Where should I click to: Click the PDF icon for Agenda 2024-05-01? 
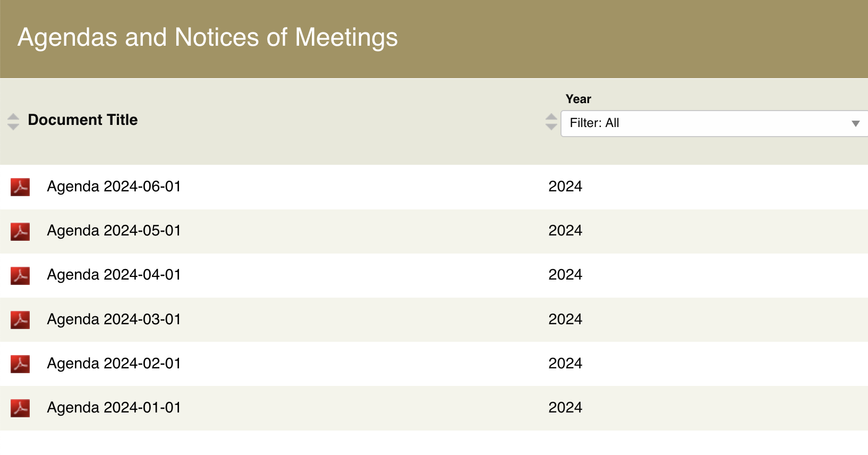(x=20, y=231)
